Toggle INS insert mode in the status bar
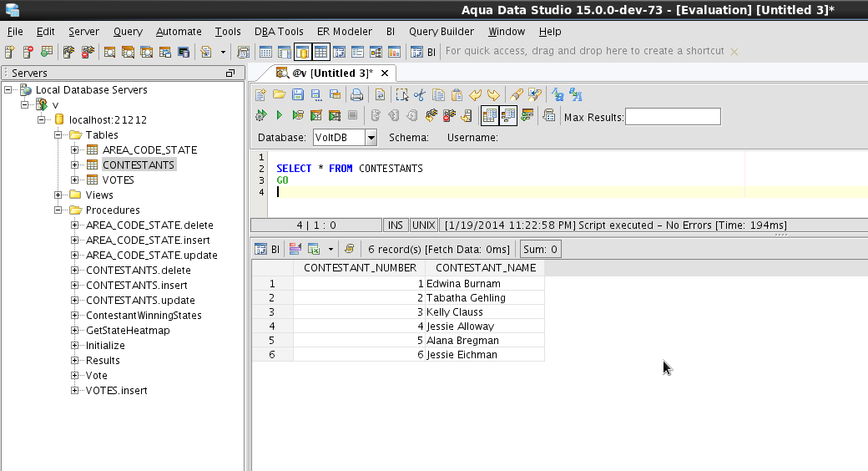This screenshot has height=471, width=868. tap(396, 225)
